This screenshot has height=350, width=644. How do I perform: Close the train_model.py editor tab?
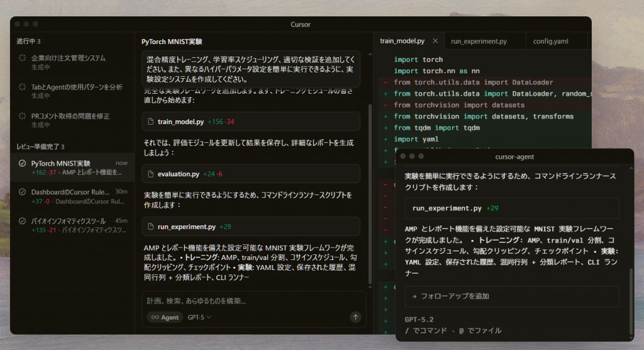[435, 42]
